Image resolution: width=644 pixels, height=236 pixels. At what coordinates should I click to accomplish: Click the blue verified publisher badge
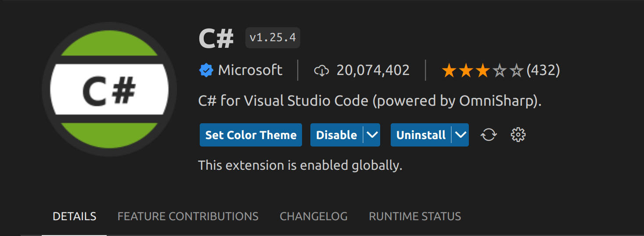point(206,70)
